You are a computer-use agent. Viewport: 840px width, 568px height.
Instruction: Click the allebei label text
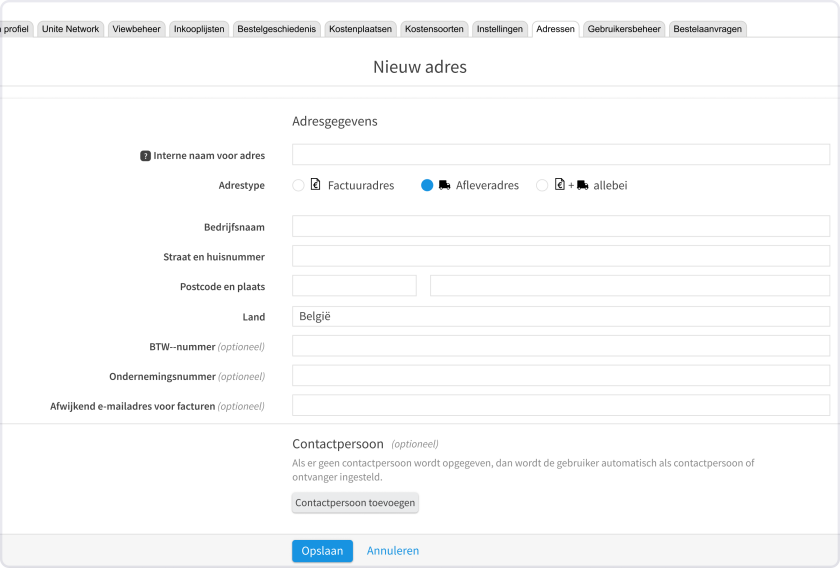click(x=610, y=185)
